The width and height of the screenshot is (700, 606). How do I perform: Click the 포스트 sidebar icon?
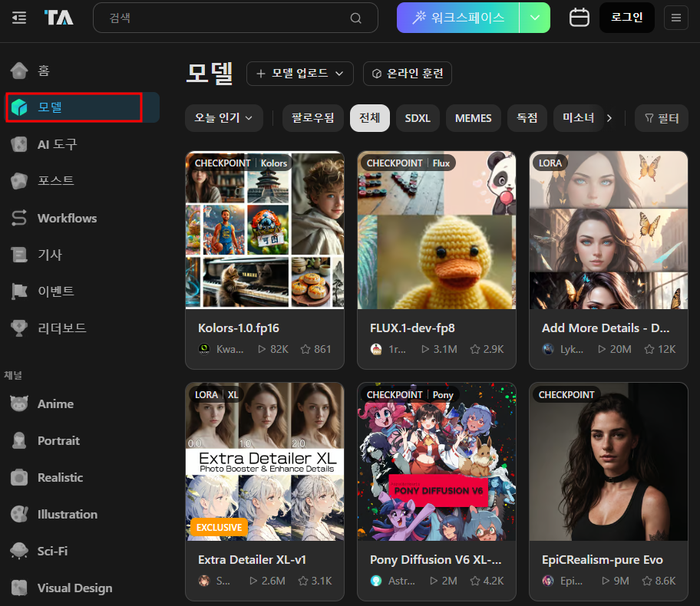tap(19, 181)
